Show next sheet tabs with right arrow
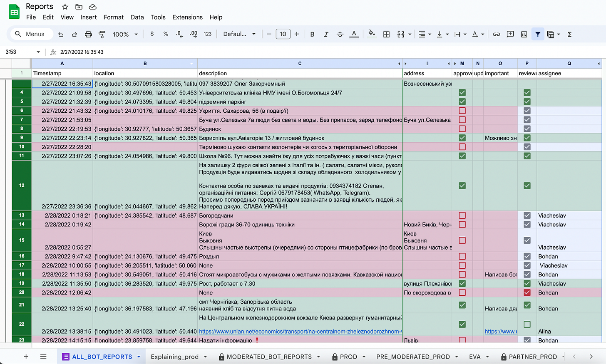The height and width of the screenshot is (364, 606). pyautogui.click(x=591, y=357)
